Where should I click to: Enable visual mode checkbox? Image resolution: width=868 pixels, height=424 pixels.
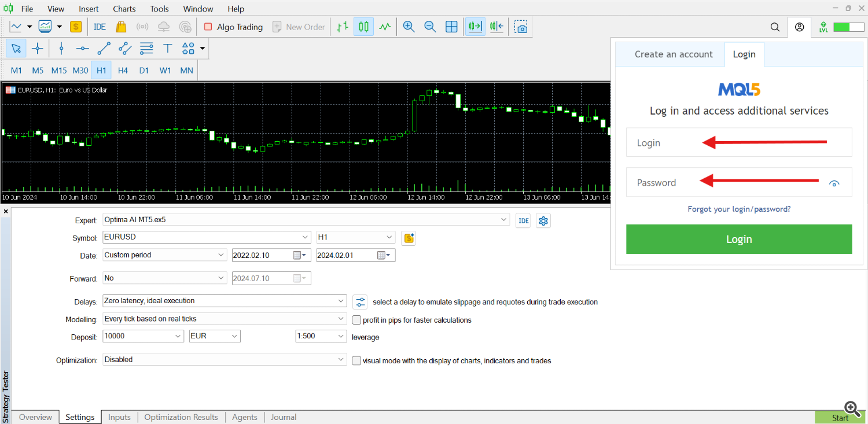(357, 360)
